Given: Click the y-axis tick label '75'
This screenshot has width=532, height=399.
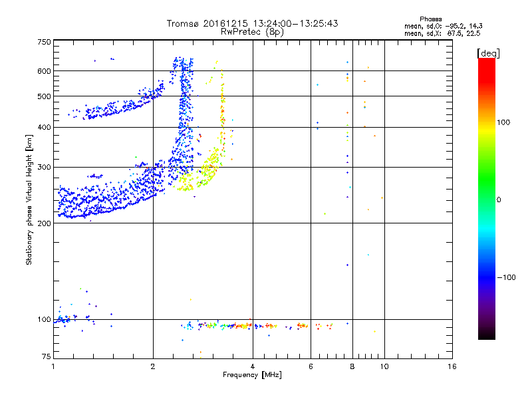Looking at the screenshot, I should pyautogui.click(x=47, y=356).
